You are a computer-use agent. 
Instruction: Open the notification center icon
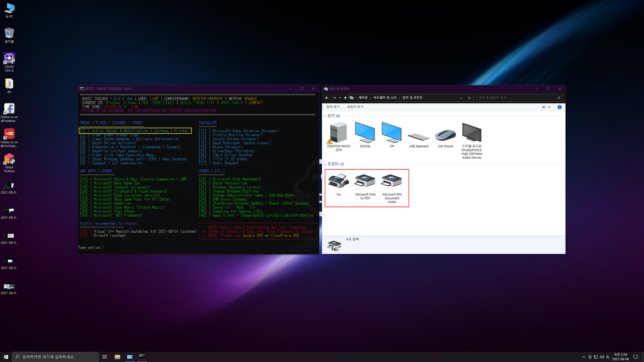(x=635, y=357)
